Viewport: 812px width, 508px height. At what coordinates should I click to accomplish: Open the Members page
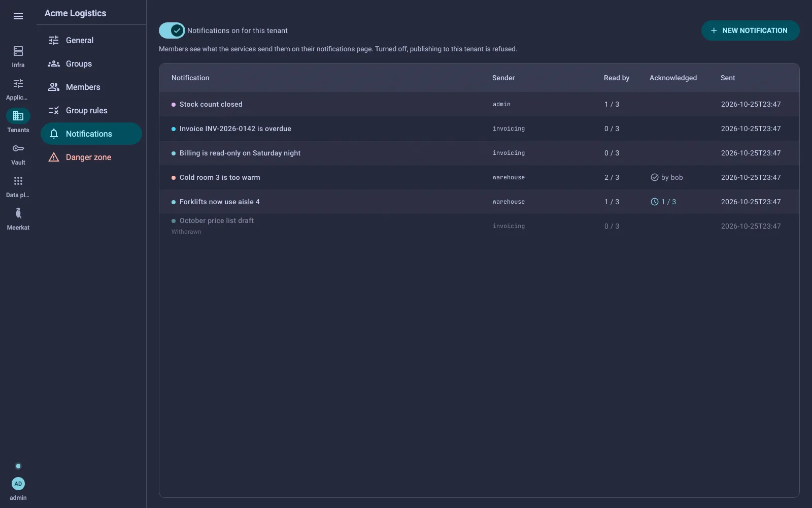91,87
